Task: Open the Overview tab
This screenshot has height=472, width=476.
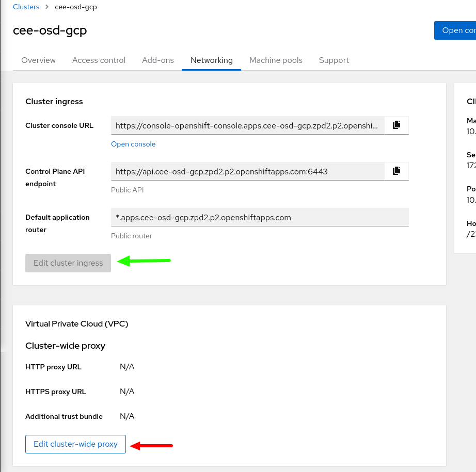Action: coord(39,60)
